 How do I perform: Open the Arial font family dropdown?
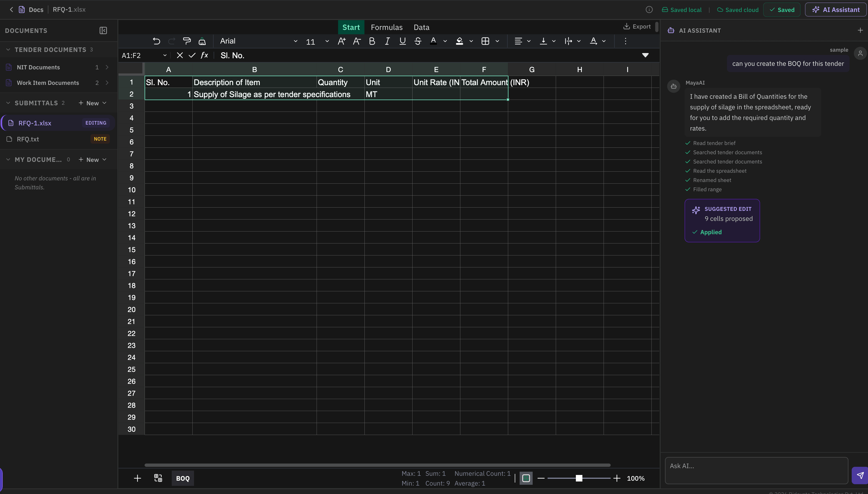[x=259, y=41]
